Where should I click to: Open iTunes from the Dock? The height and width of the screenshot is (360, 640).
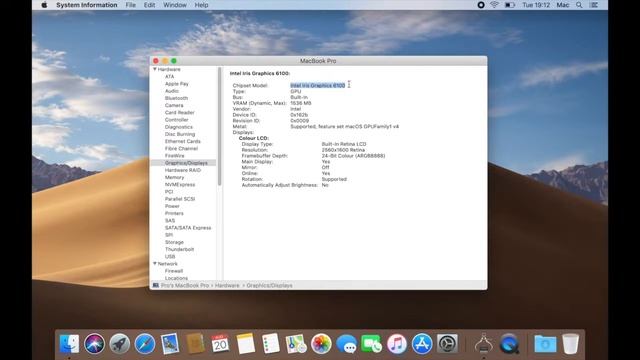coord(397,344)
